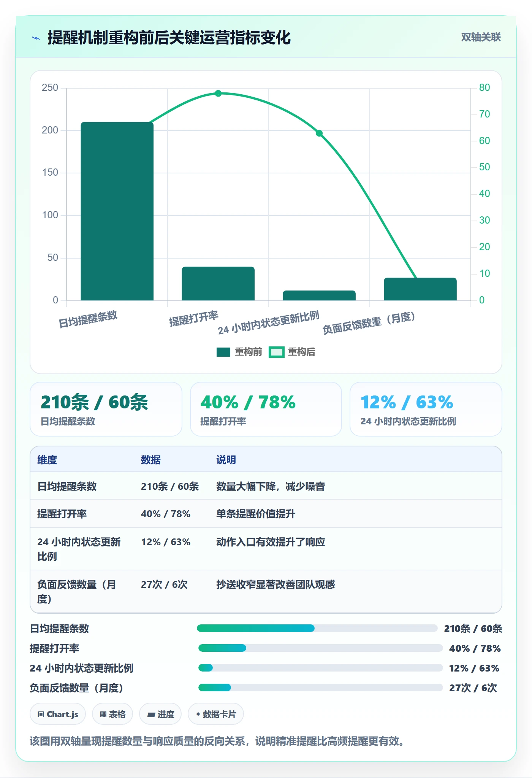Click the table cell 数量大幅下降，减少噪音

coord(271,486)
